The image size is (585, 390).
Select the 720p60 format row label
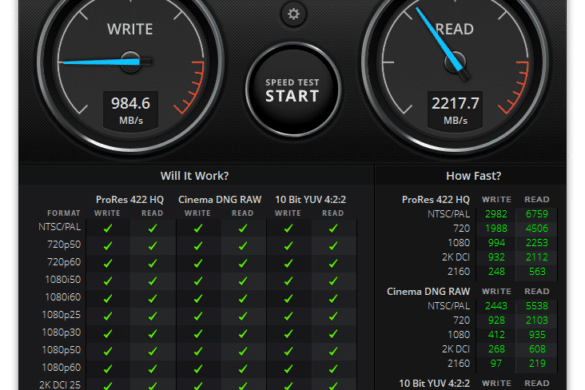[x=64, y=262]
